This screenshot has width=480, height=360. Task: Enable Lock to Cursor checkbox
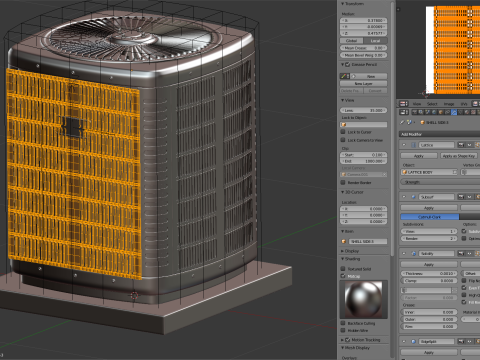(343, 132)
